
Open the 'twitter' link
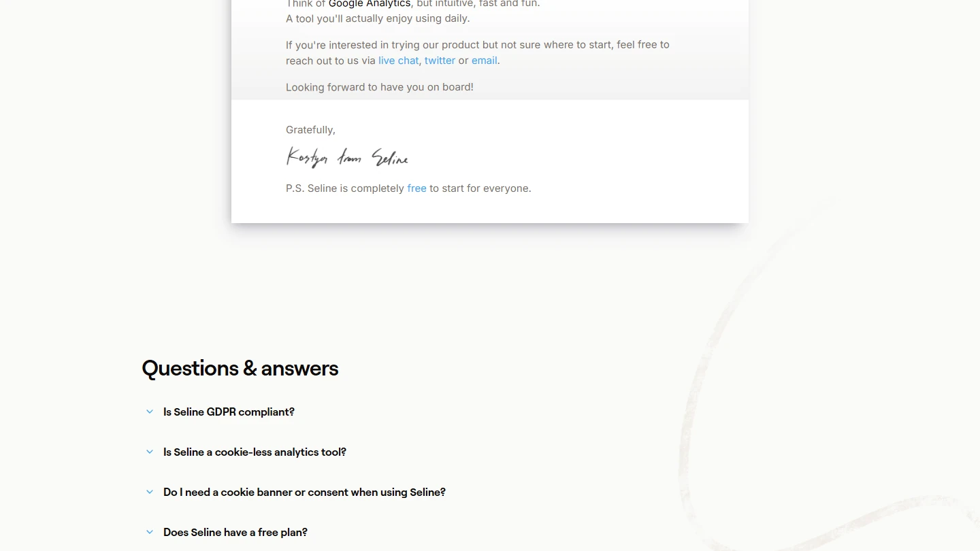[x=440, y=61]
